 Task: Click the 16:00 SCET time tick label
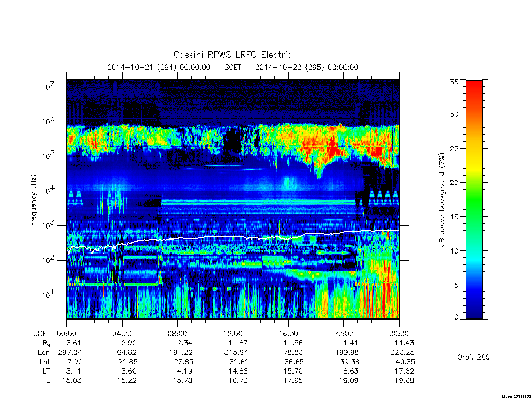click(x=288, y=334)
